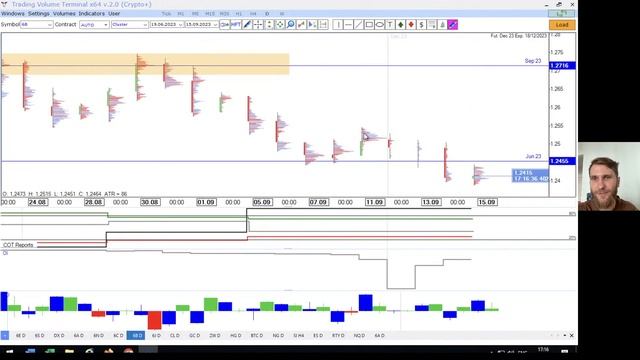640x360 pixels.
Task: Click the blue add-tab button at bottom left
Action: click(4, 336)
